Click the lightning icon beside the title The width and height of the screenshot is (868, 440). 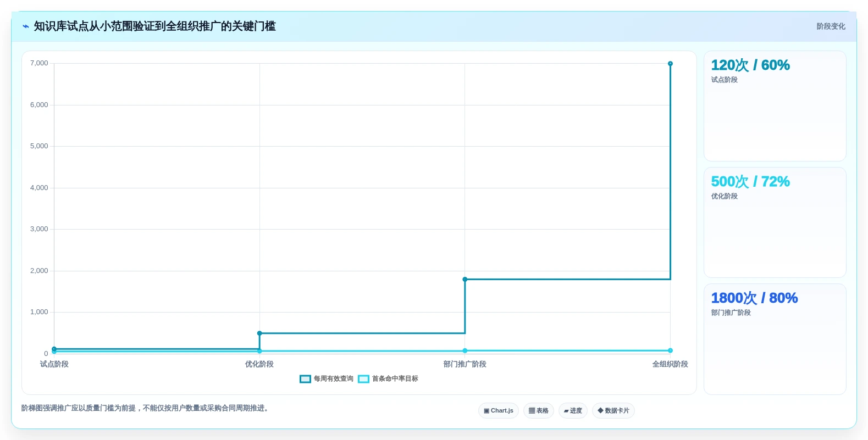click(x=26, y=26)
